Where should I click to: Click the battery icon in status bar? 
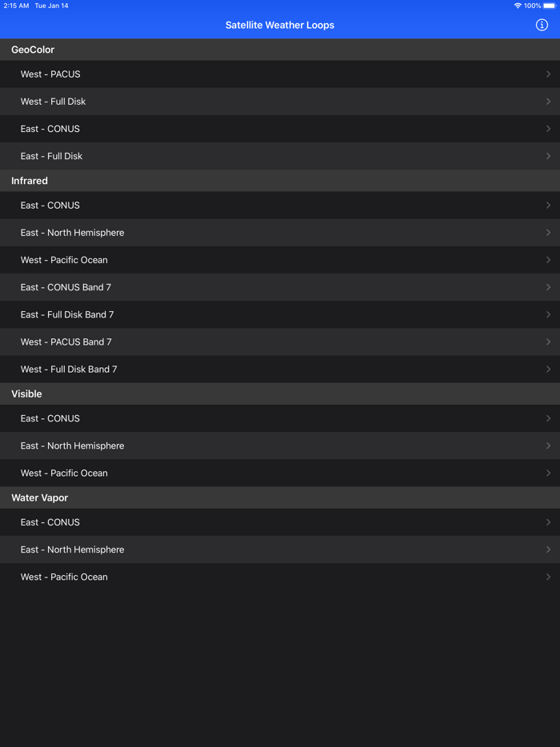click(x=550, y=6)
